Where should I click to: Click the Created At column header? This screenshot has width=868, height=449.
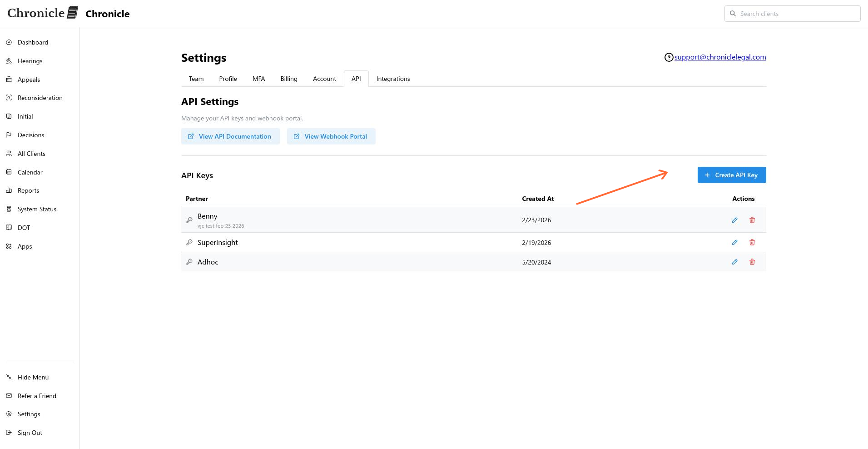[x=538, y=199]
